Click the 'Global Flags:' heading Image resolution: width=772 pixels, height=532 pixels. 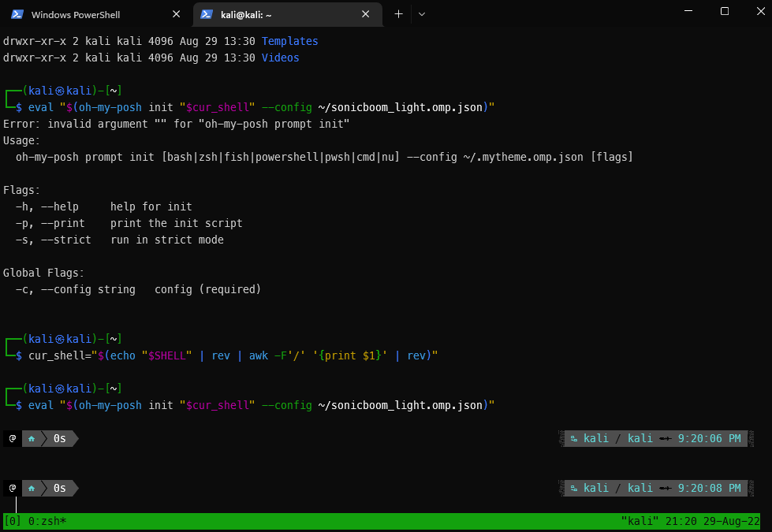click(43, 273)
